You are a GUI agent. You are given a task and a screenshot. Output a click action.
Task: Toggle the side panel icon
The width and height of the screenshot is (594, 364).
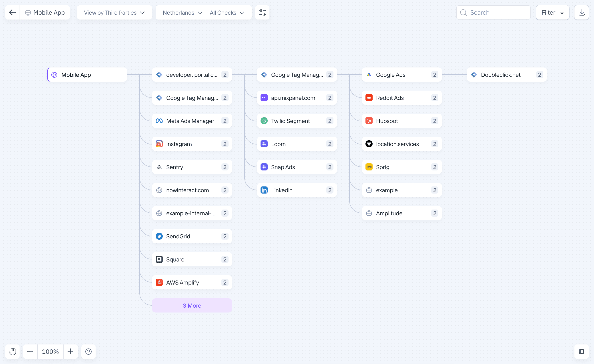(581, 352)
